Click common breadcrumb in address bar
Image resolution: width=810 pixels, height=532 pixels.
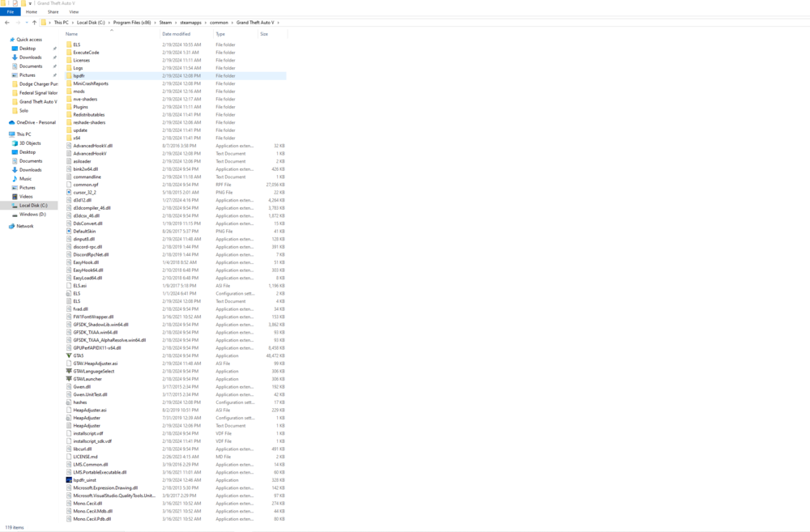[219, 23]
